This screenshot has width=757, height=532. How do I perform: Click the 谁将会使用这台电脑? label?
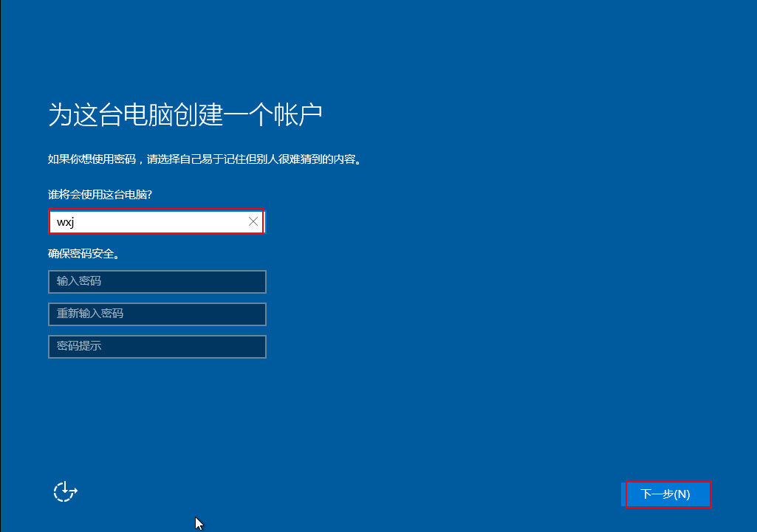coord(105,194)
